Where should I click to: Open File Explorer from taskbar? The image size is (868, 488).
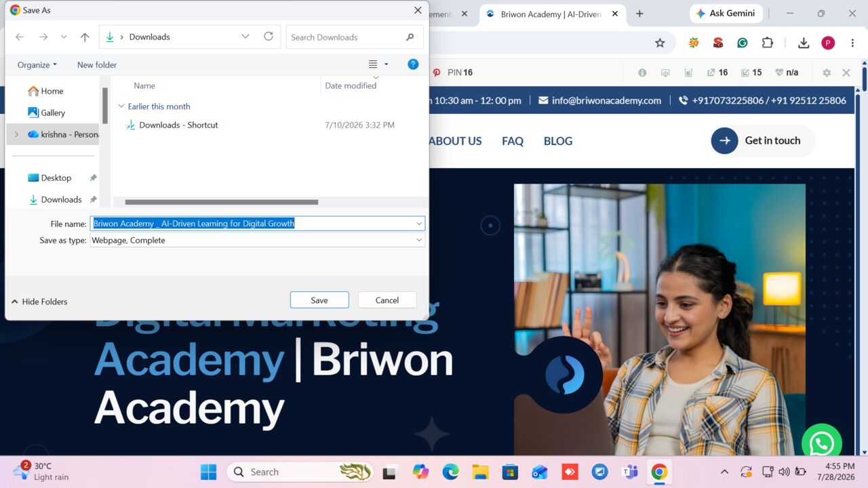pos(480,472)
